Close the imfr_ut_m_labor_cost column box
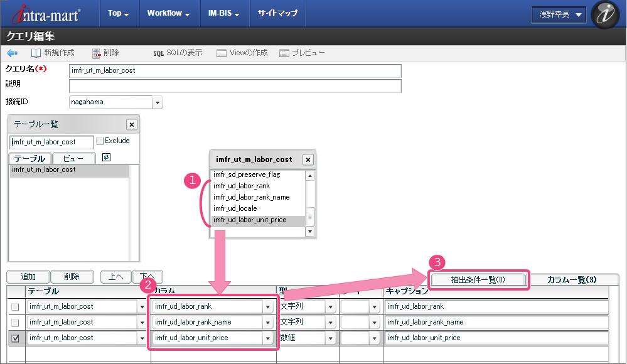This screenshot has width=627, height=364. tap(308, 159)
